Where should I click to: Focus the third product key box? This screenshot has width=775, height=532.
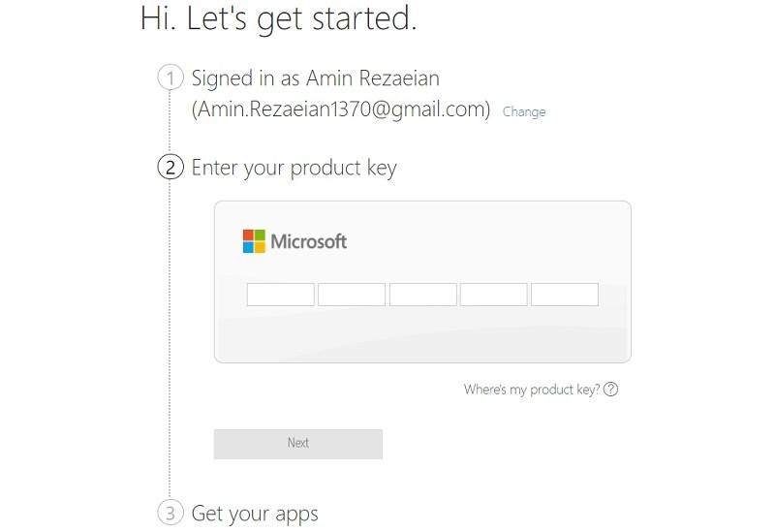(x=423, y=295)
